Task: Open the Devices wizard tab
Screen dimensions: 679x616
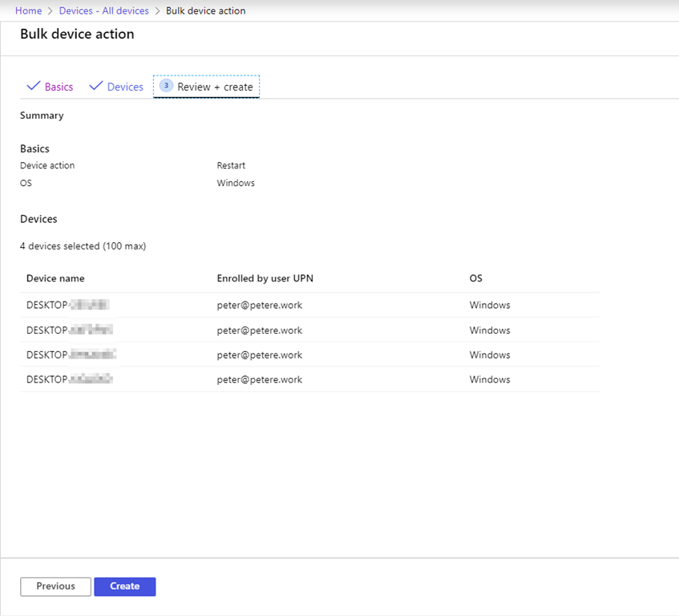Action: (125, 87)
